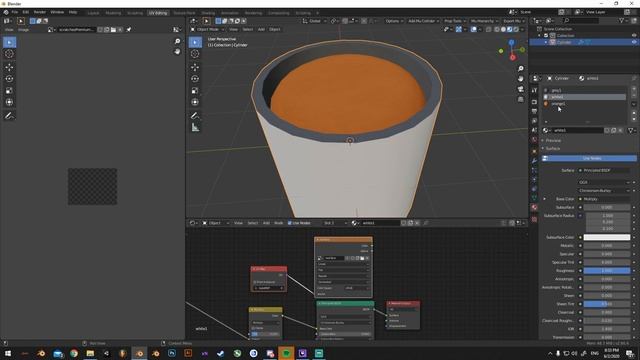Image resolution: width=640 pixels, height=360 pixels.
Task: Open the Window menu
Action: pyautogui.click(x=57, y=12)
